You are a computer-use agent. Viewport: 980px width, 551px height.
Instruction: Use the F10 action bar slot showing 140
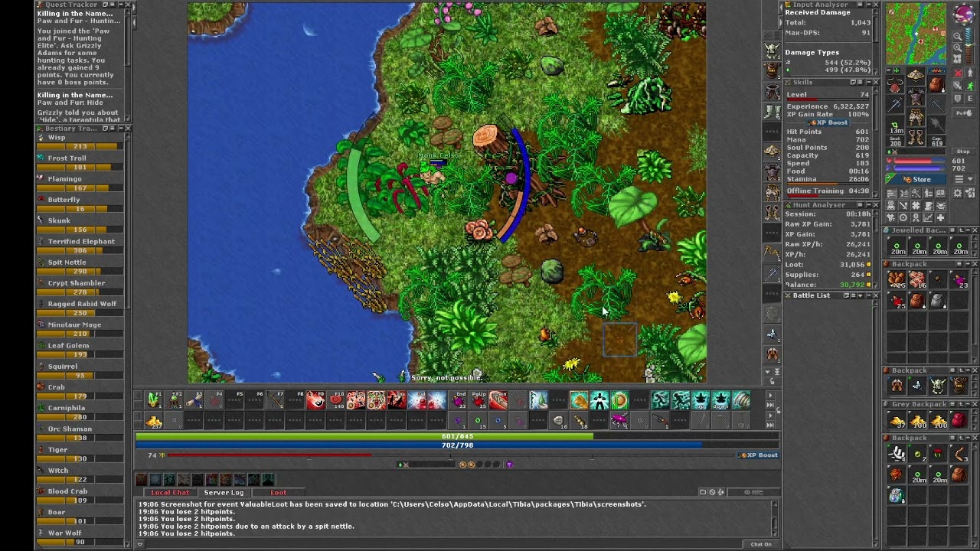[336, 399]
